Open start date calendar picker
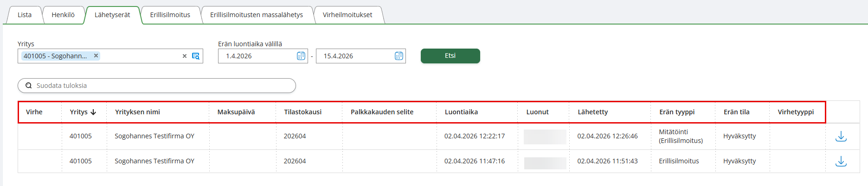 point(301,56)
